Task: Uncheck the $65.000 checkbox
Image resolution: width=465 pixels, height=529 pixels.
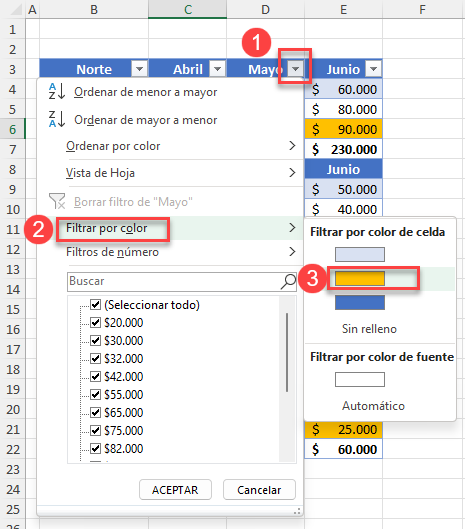Action: (x=95, y=412)
